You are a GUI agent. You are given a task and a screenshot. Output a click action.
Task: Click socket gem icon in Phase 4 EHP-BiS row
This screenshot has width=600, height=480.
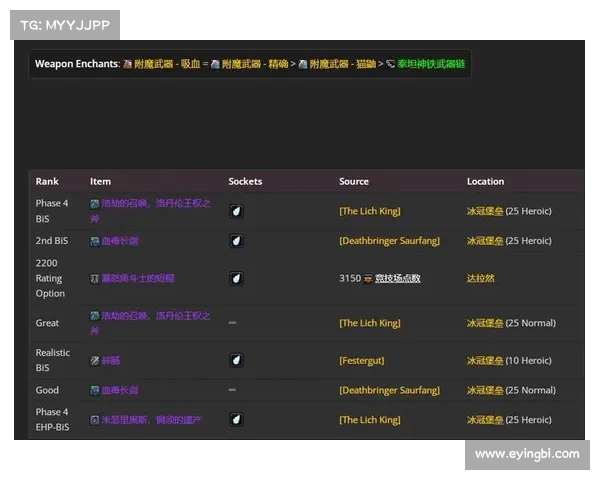coord(236,420)
